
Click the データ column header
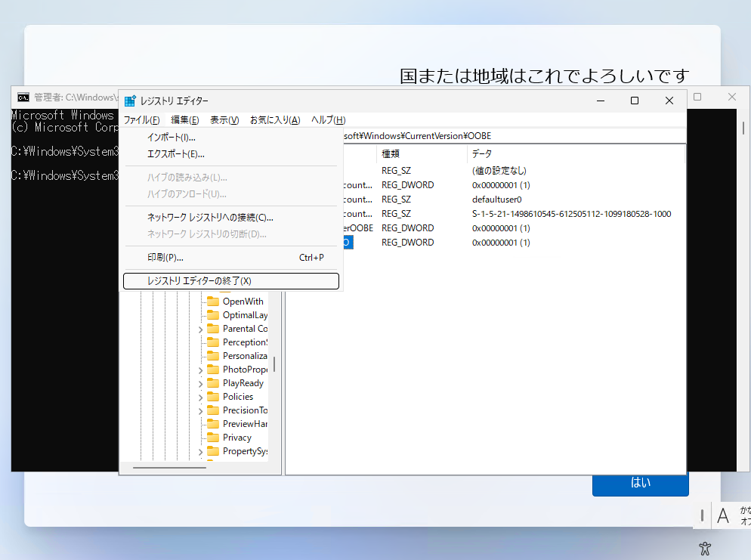tap(576, 153)
